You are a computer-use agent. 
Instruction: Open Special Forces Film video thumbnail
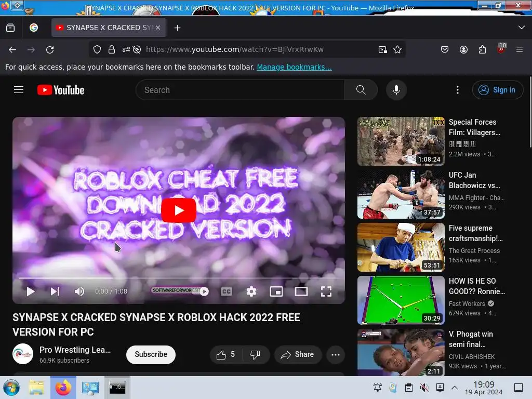point(401,141)
